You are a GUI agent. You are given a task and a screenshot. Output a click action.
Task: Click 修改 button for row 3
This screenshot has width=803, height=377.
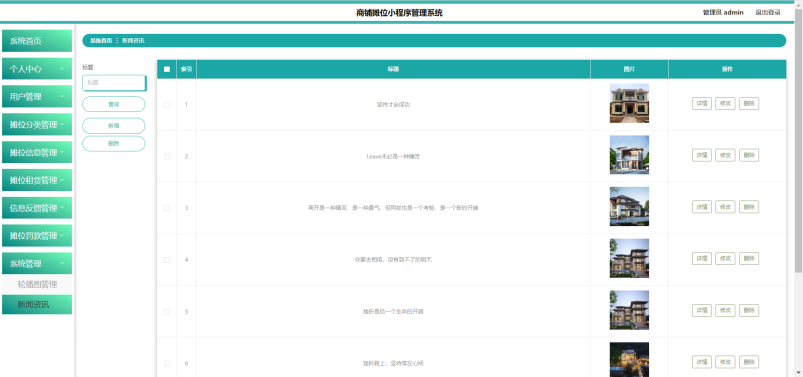coord(725,206)
